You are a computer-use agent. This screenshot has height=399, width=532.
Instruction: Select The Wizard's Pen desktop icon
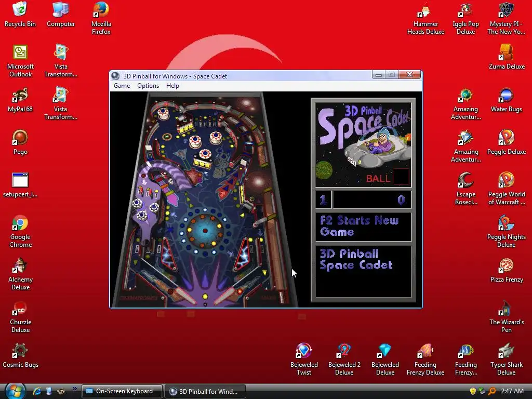coord(506,316)
